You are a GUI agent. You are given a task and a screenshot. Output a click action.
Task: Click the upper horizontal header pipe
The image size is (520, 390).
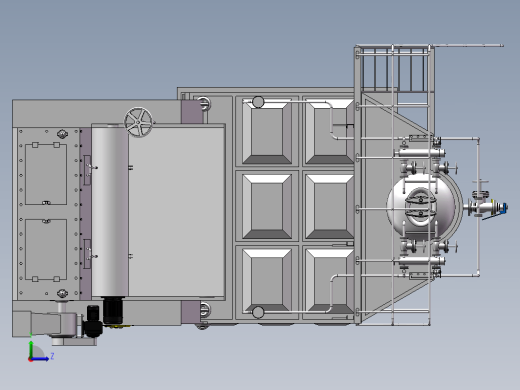click(x=420, y=153)
